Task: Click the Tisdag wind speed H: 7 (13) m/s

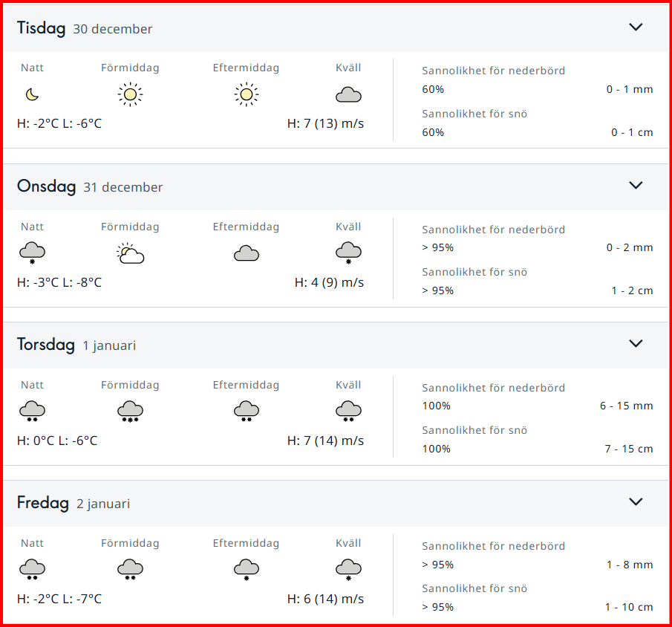Action: click(x=325, y=123)
